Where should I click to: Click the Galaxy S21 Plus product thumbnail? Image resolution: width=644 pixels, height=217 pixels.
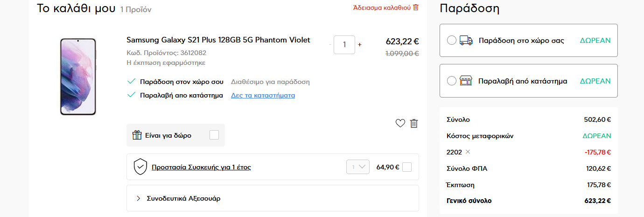78,77
